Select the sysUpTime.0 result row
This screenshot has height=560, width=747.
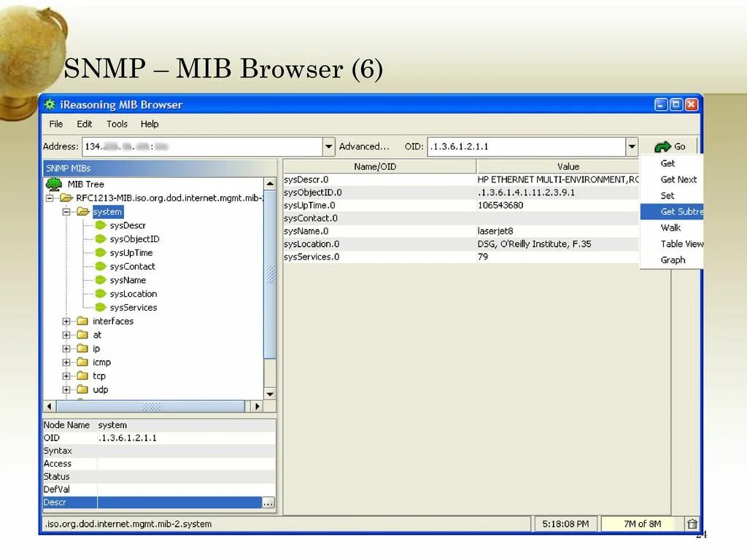461,205
